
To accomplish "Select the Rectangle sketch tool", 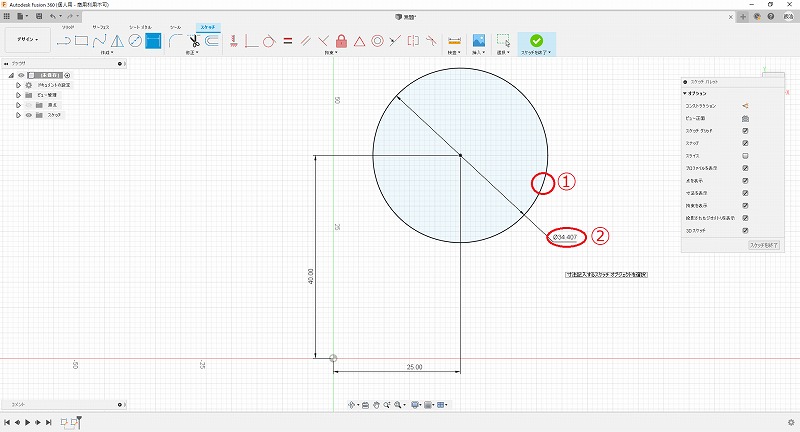I will coord(82,41).
